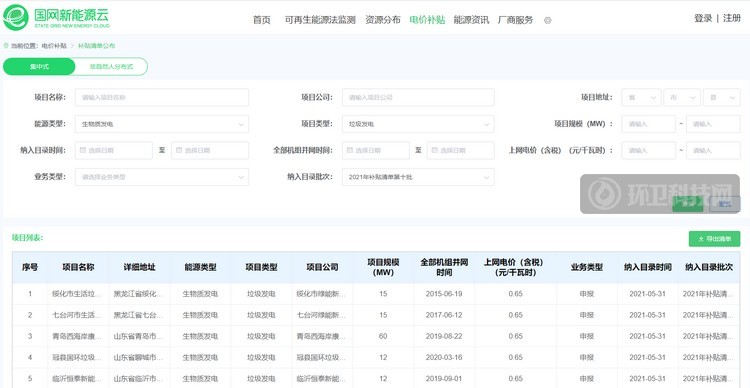The width and height of the screenshot is (750, 388).
Task: Focus the 项目名称 search input field
Action: 162,98
